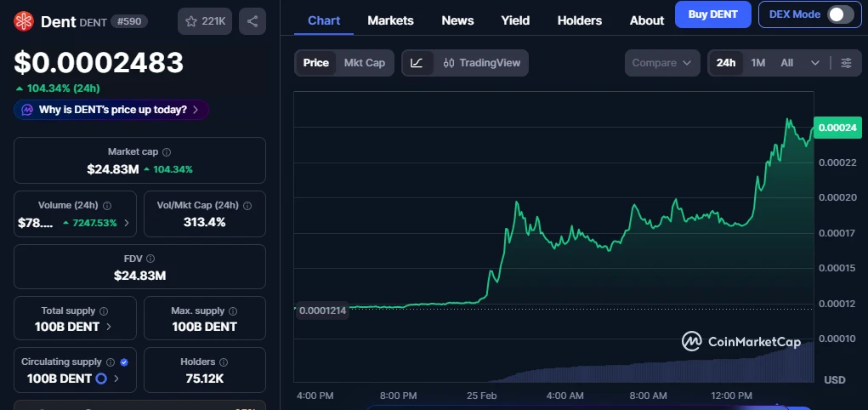Click the Buy DENT button
The height and width of the screenshot is (410, 868).
pyautogui.click(x=713, y=14)
